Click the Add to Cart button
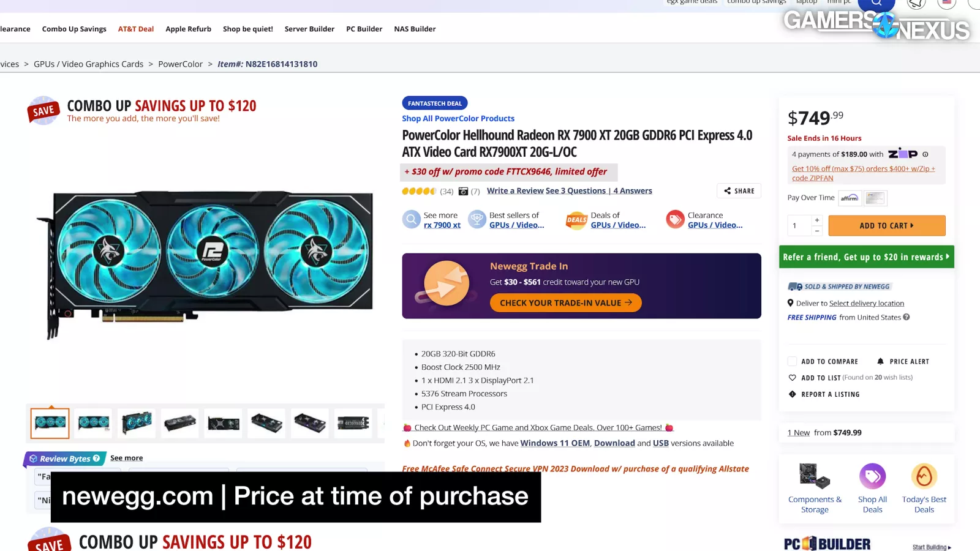 [x=886, y=226]
